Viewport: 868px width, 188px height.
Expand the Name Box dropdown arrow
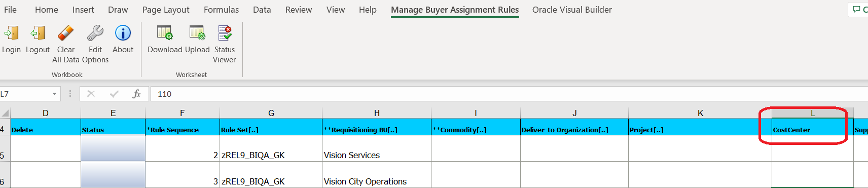pyautogui.click(x=54, y=94)
